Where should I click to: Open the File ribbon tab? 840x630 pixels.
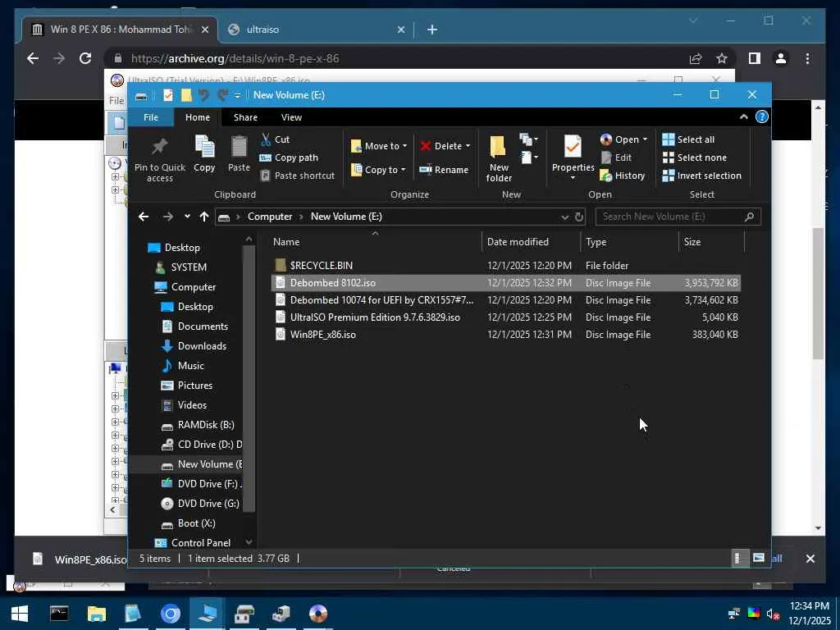click(151, 117)
